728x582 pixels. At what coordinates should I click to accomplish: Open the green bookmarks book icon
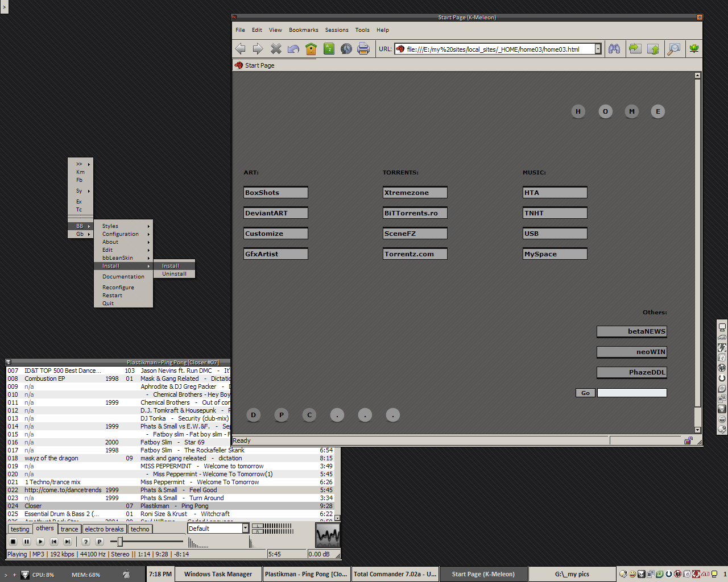(x=329, y=49)
